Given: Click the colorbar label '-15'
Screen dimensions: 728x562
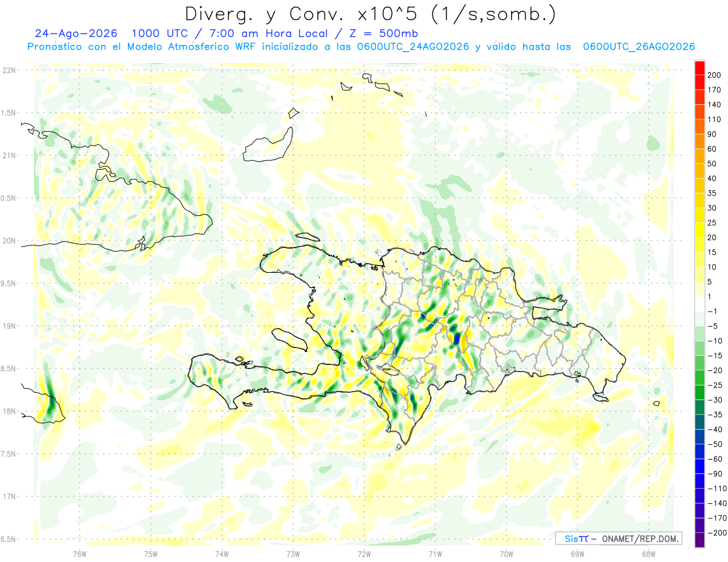Looking at the screenshot, I should (716, 355).
